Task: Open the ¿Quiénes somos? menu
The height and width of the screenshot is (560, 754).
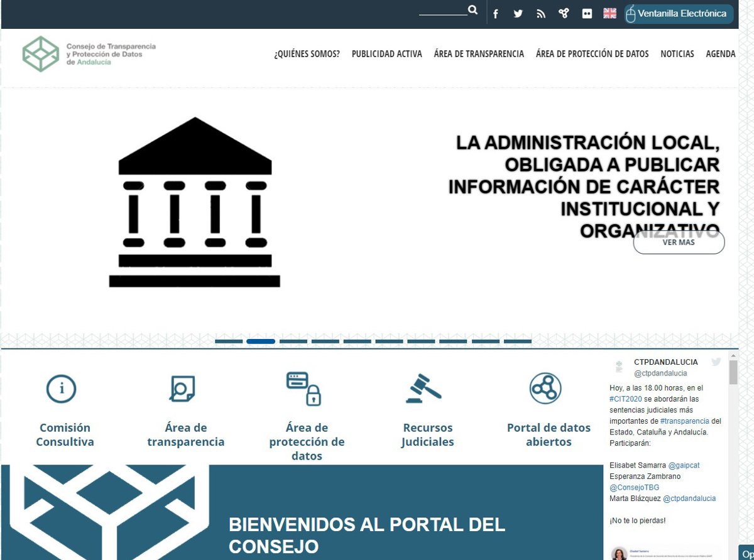Action: [x=307, y=54]
